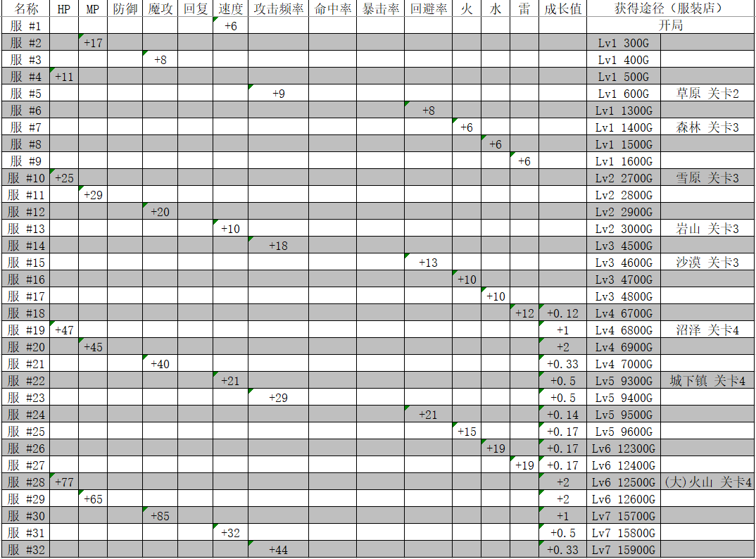Viewport: 756px width, 559px height.
Task: Select the 开局 cell in row 服 #1
Action: pos(671,25)
